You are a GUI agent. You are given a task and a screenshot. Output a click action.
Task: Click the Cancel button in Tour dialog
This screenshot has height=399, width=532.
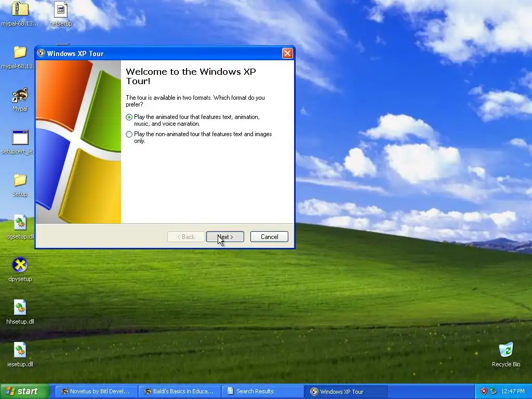[269, 237]
